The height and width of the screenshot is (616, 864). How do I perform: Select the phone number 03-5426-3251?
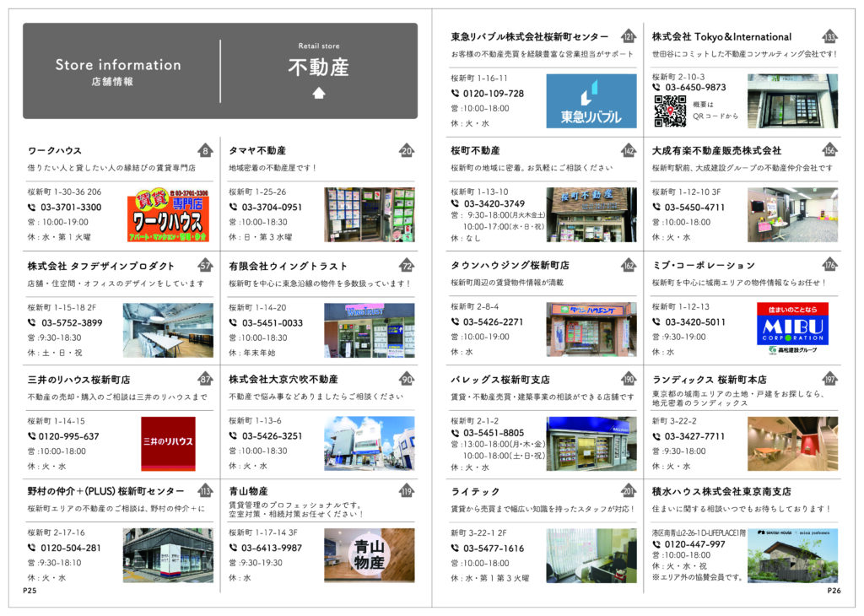(273, 435)
